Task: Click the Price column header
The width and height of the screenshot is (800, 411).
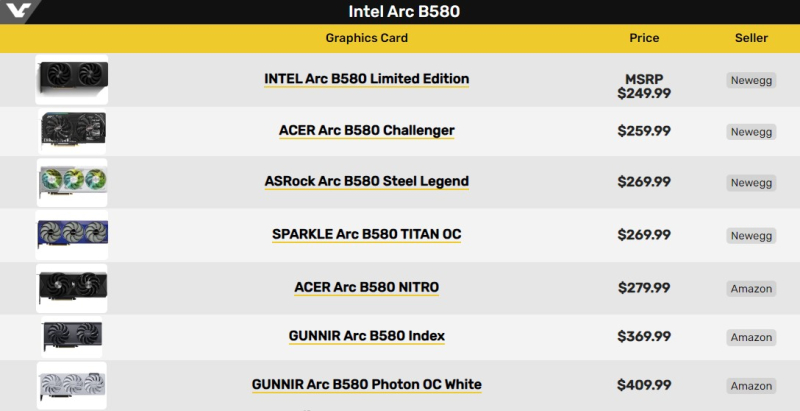Action: click(644, 38)
